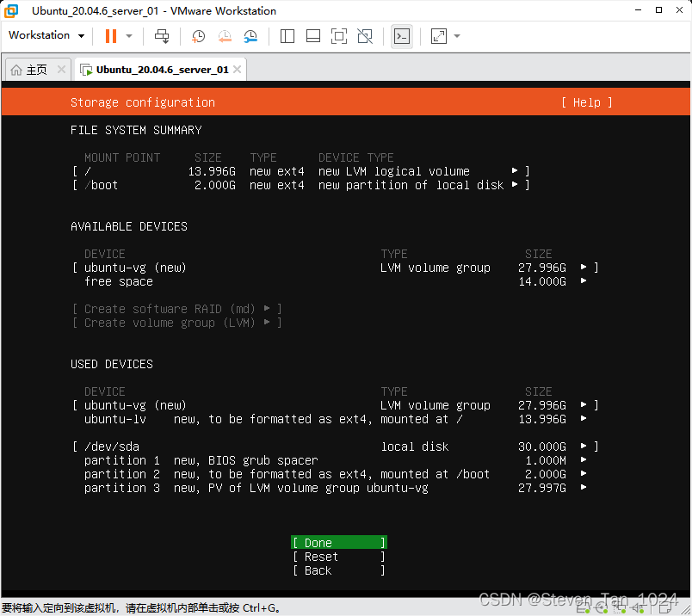Screen dimensions: 692x616
Task: Open partition 3 PV of LVM options
Action: click(x=336, y=488)
